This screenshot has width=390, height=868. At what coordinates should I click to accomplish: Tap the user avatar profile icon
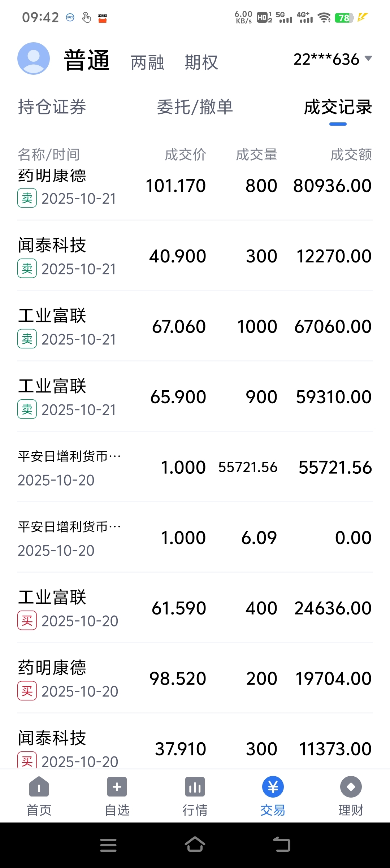pos(34,58)
